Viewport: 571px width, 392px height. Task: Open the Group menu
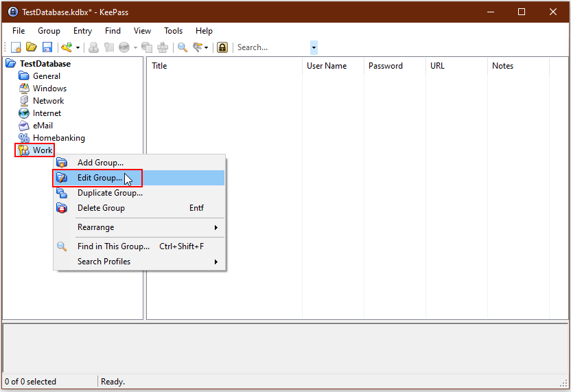(x=49, y=31)
